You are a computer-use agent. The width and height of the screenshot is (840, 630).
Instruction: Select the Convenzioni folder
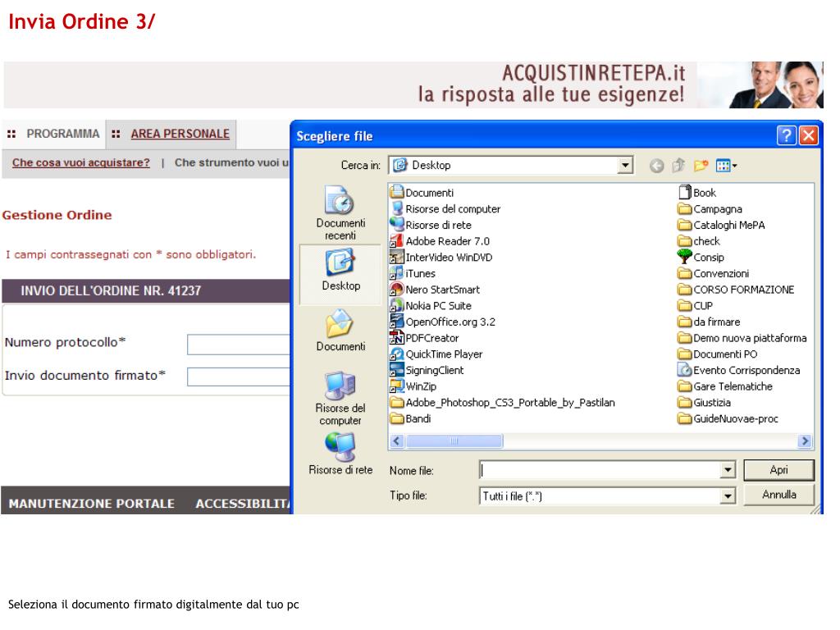714,273
